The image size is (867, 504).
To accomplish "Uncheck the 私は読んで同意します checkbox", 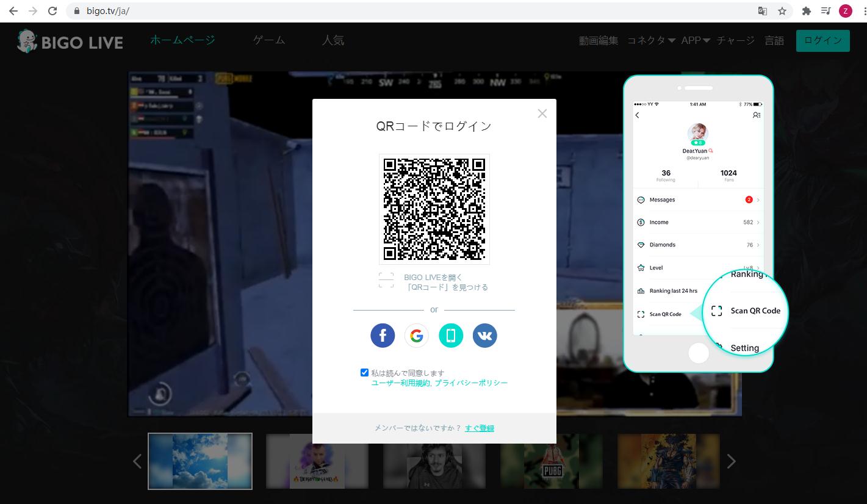I will click(x=364, y=372).
